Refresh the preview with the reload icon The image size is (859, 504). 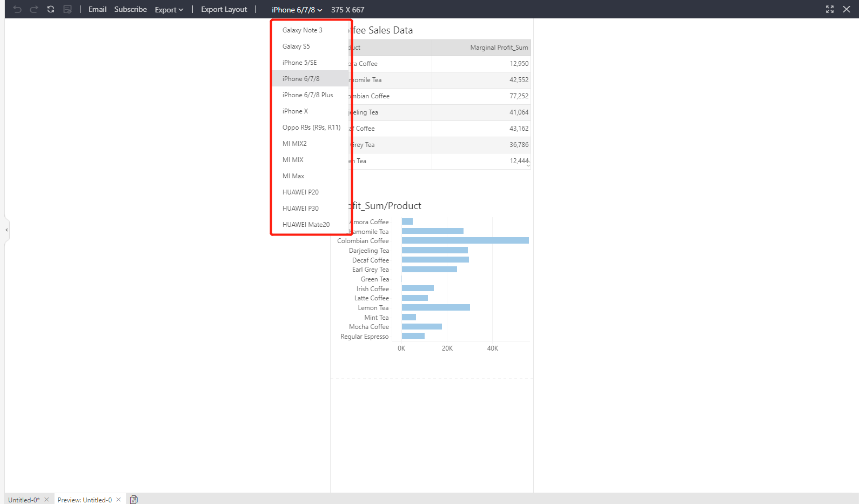click(51, 9)
